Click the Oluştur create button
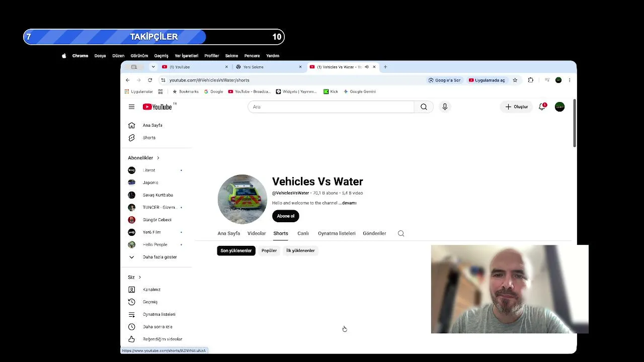Screen dimensions: 644x362 (517, 107)
